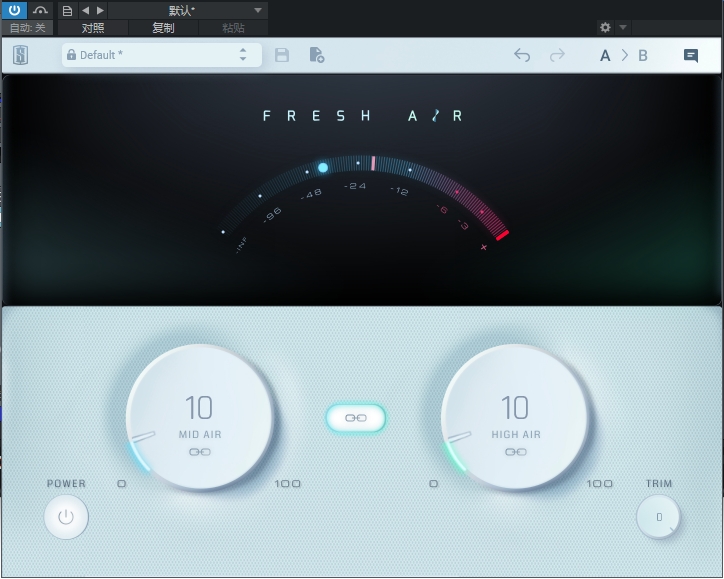Click the save preset floppy disk icon
The height and width of the screenshot is (579, 724).
point(282,55)
